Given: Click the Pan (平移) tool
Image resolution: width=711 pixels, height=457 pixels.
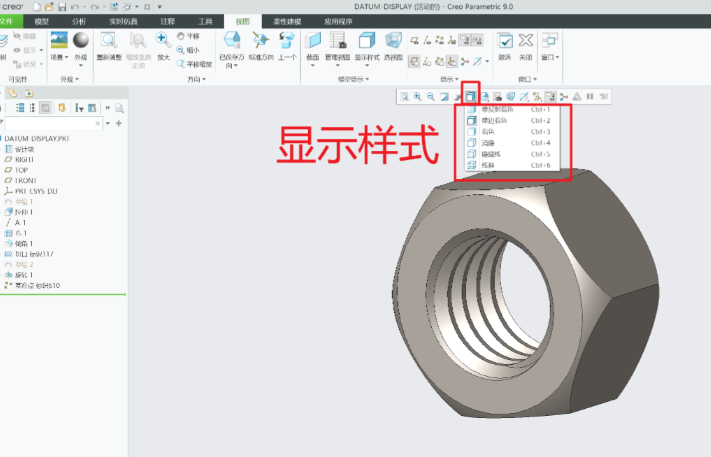Looking at the screenshot, I should [187, 36].
